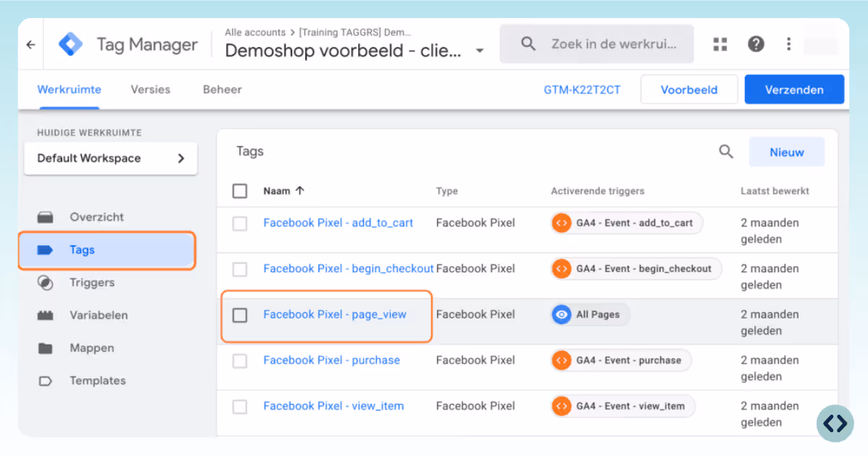Check the Facebook Pixel - view_item checkbox
This screenshot has height=456, width=868.
click(239, 407)
